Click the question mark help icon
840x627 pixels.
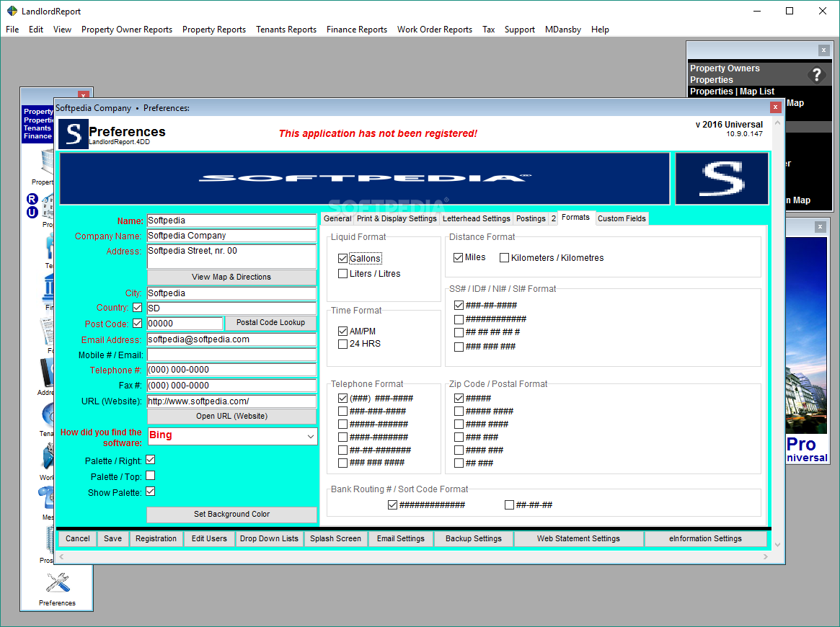coord(816,74)
